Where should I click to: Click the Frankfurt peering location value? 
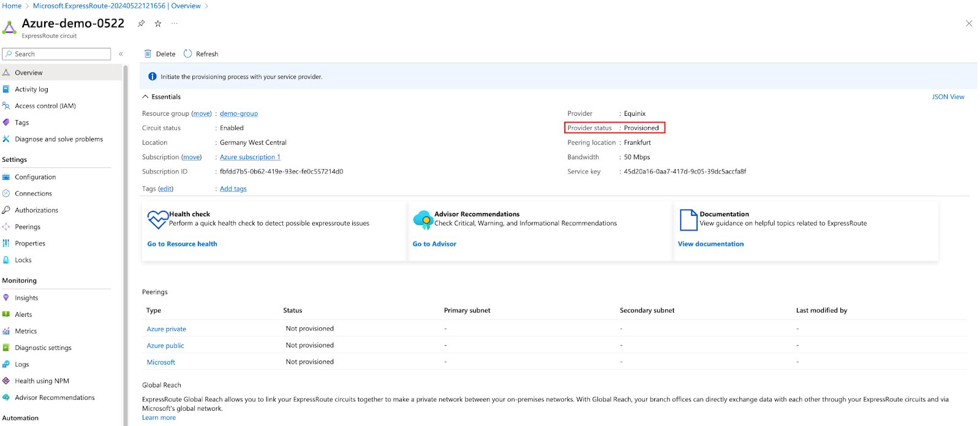pyautogui.click(x=638, y=142)
